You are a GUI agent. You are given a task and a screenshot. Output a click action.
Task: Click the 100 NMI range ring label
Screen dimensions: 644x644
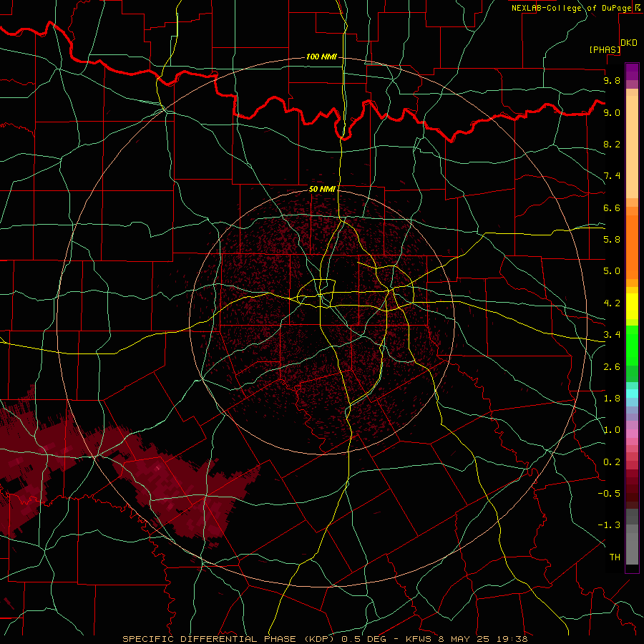321,57
